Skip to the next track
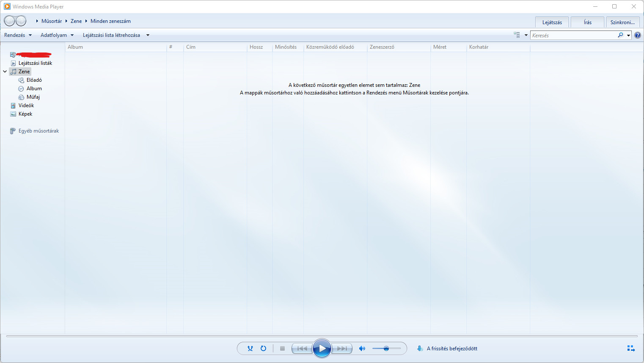The image size is (644, 363). [x=342, y=349]
